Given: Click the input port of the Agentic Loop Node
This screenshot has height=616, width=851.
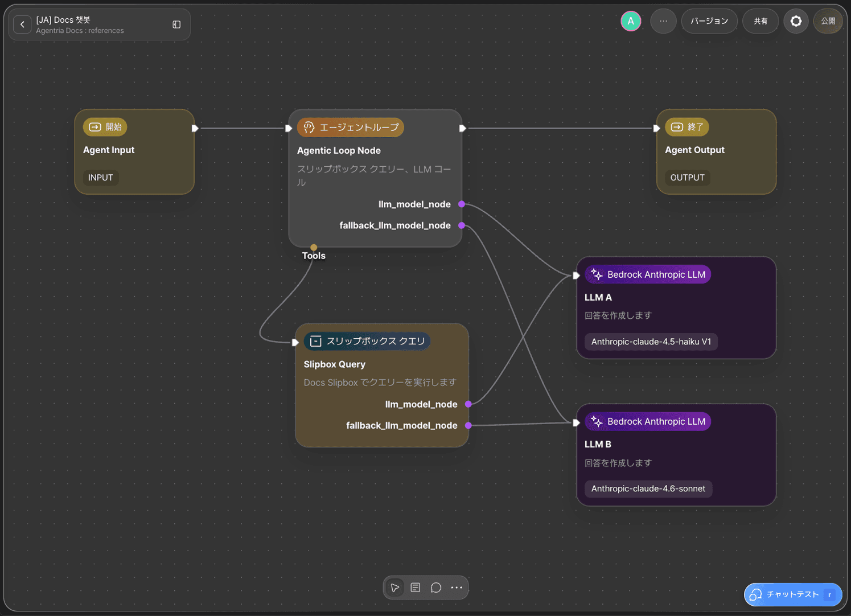Looking at the screenshot, I should [289, 128].
